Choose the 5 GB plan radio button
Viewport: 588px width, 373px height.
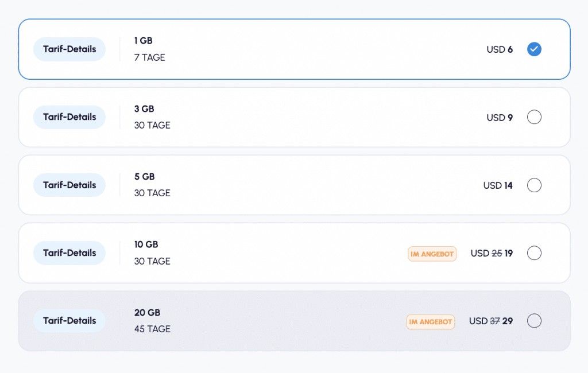(534, 185)
